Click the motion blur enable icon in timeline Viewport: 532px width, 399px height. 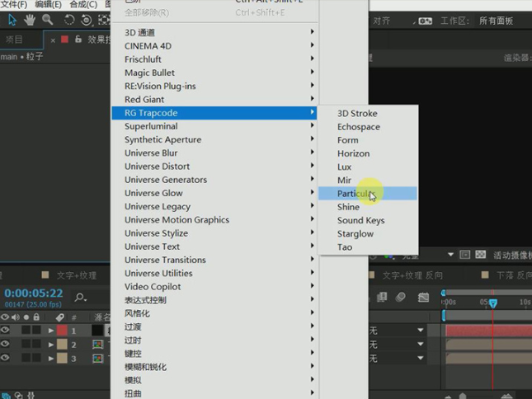(400, 298)
